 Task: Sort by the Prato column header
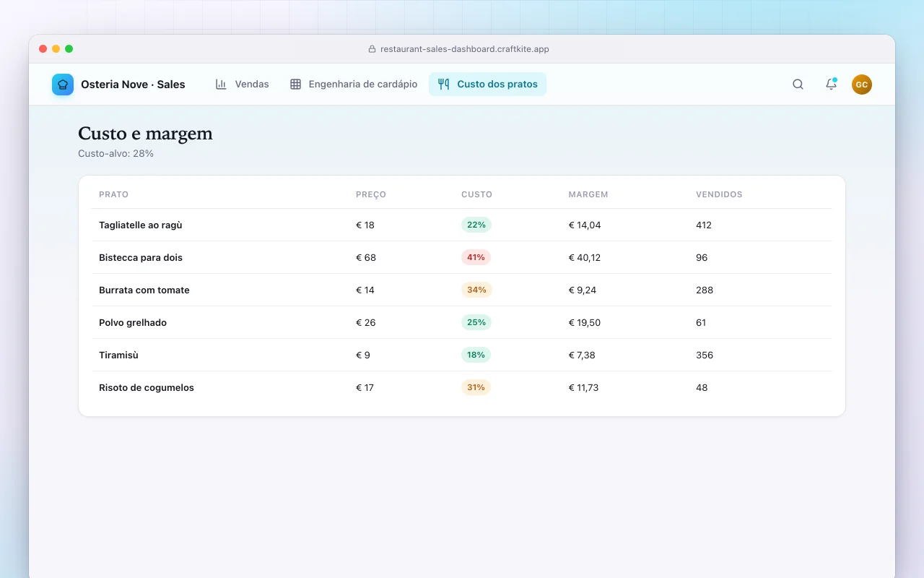point(114,194)
